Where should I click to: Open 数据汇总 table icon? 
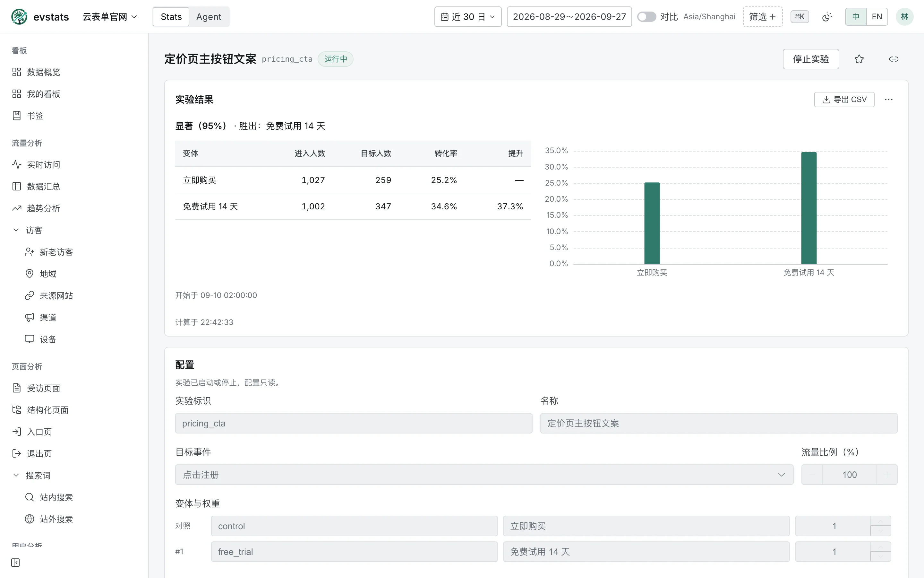(16, 186)
